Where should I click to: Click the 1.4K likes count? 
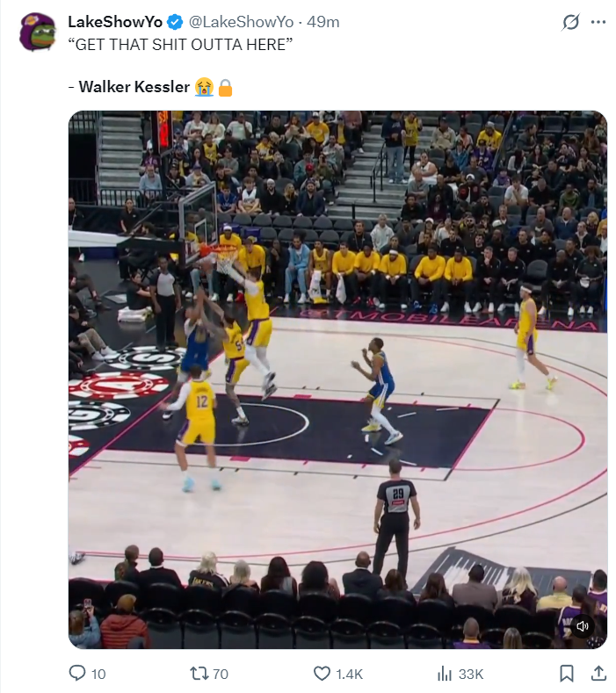coord(349,674)
